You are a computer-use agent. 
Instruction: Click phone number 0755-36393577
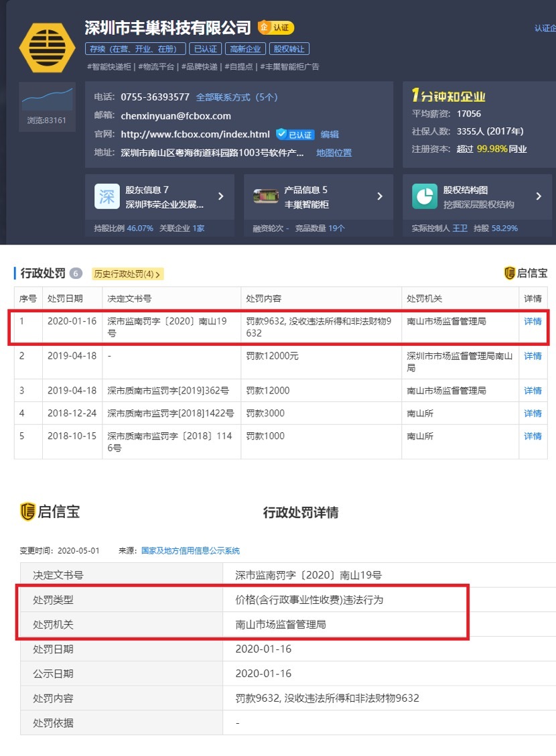[155, 97]
